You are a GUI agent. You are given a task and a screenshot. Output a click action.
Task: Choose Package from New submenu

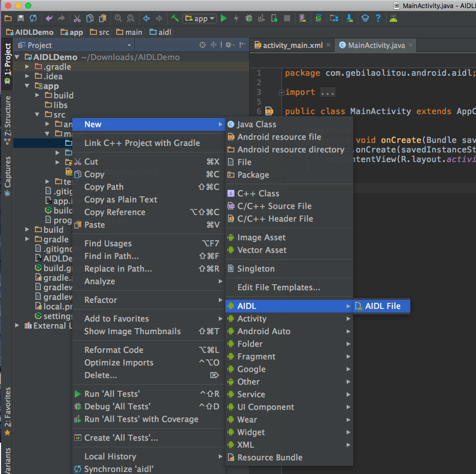coord(289,175)
